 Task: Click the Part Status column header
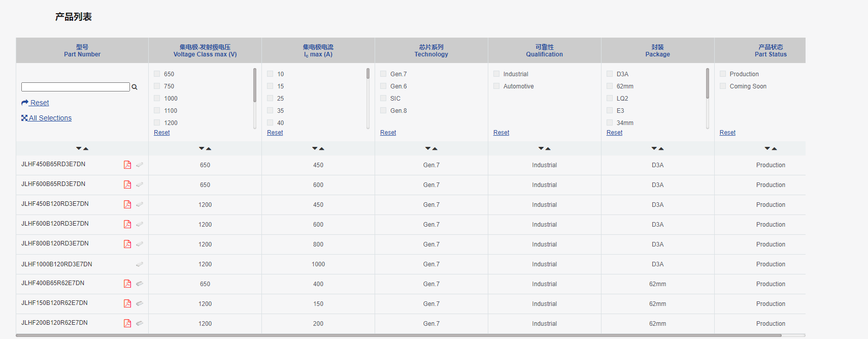click(x=771, y=50)
